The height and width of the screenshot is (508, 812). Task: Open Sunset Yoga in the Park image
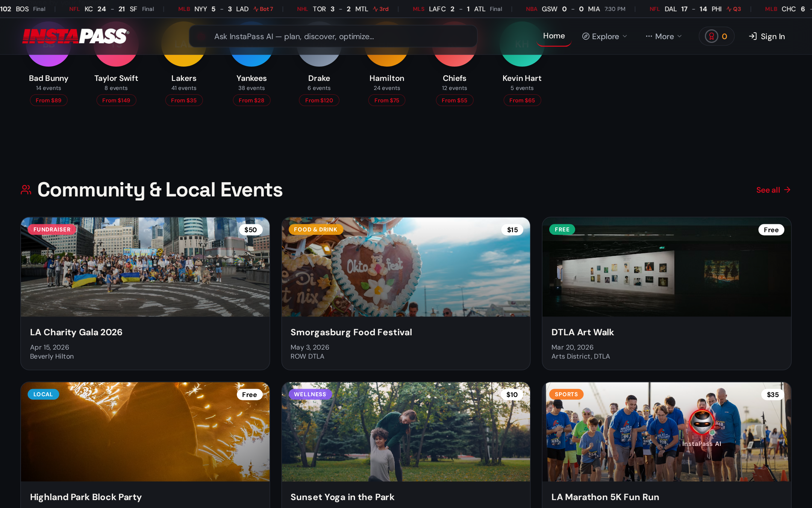click(406, 432)
